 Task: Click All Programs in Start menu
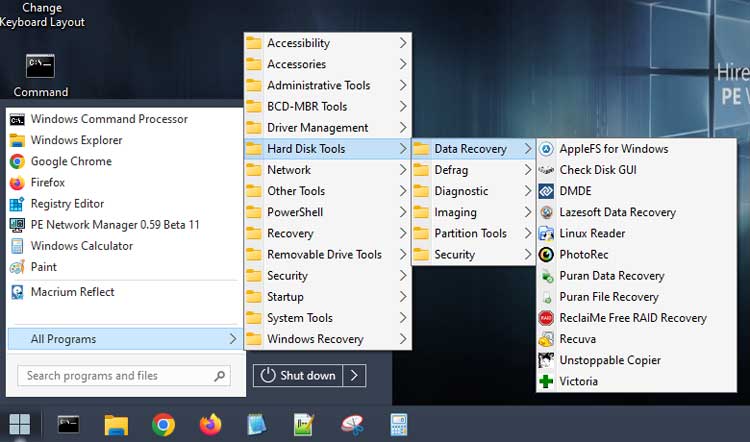[125, 339]
